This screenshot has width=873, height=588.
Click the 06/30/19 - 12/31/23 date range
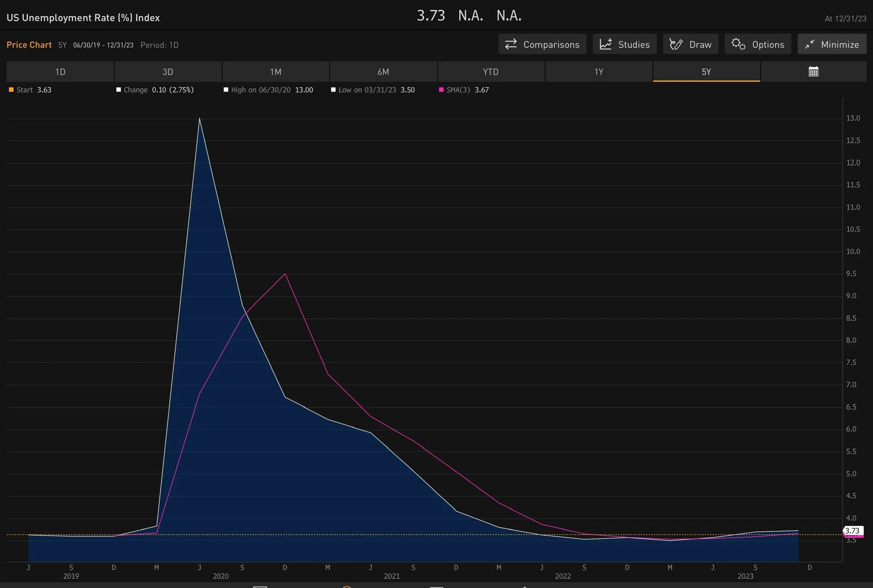(103, 45)
